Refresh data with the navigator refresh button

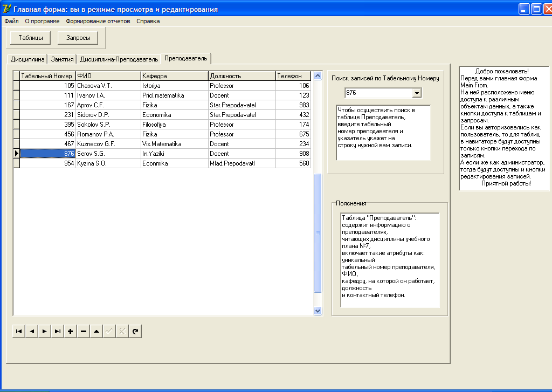click(x=135, y=331)
